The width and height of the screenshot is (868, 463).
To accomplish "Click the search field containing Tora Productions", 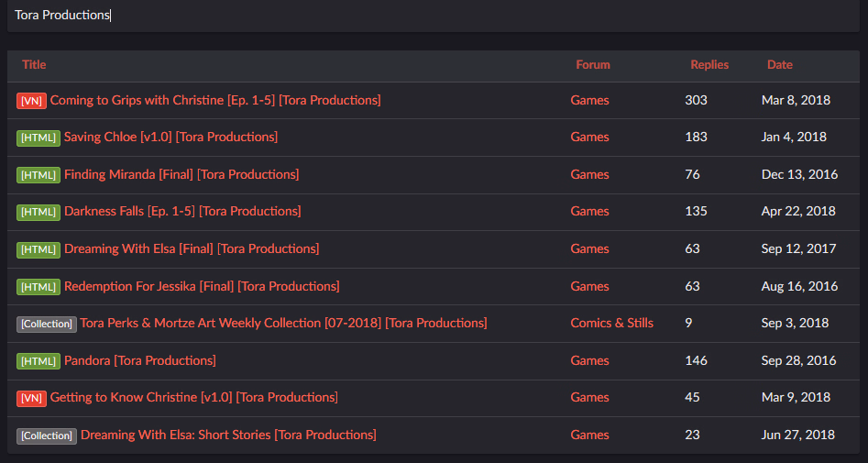I will click(433, 16).
